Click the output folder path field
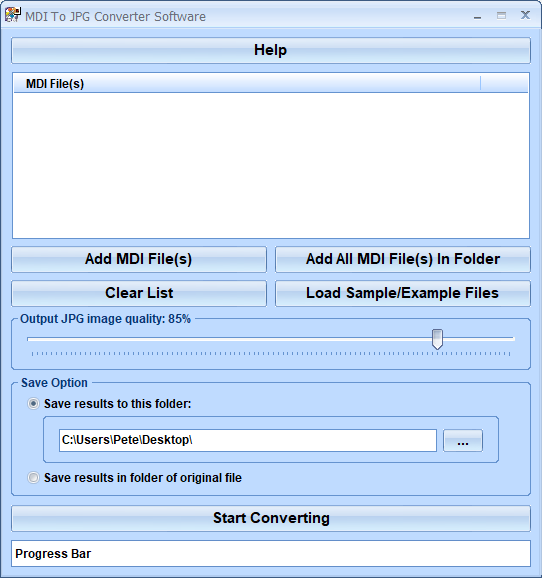 click(x=248, y=440)
